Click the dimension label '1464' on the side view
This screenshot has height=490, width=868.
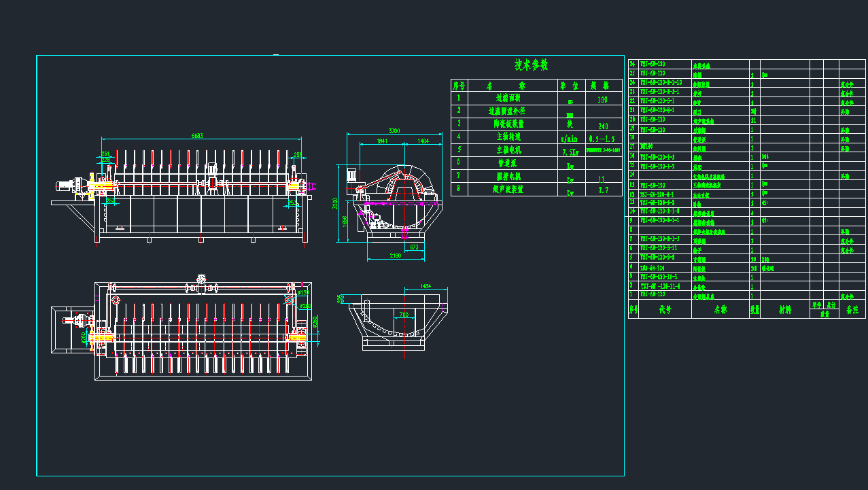(423, 141)
